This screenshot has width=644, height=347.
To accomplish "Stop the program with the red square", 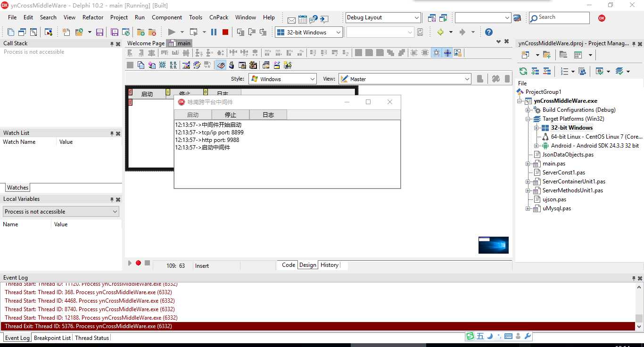I will 225,32.
